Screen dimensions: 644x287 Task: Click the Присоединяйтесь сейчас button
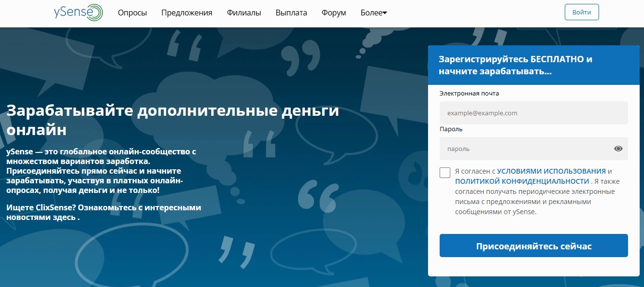pyautogui.click(x=534, y=246)
